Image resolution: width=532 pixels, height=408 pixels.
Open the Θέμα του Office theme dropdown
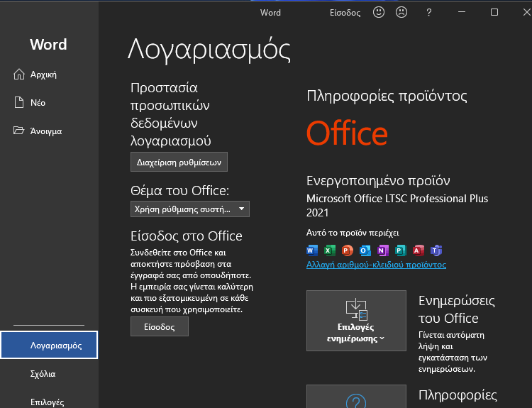tap(190, 209)
